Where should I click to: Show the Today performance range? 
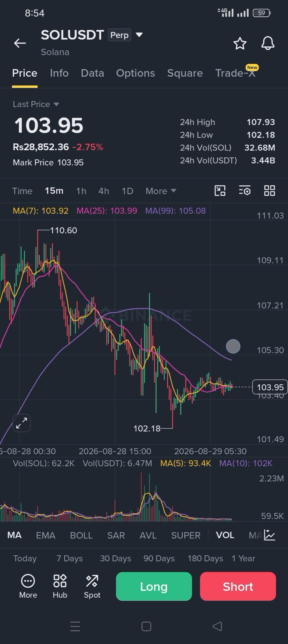25,559
